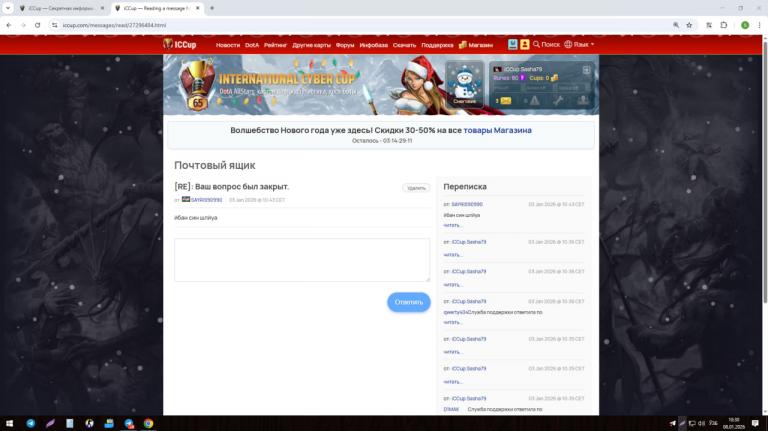This screenshot has width=768, height=431.
Task: Open the Chrome three-dot menu
Action: point(759,25)
